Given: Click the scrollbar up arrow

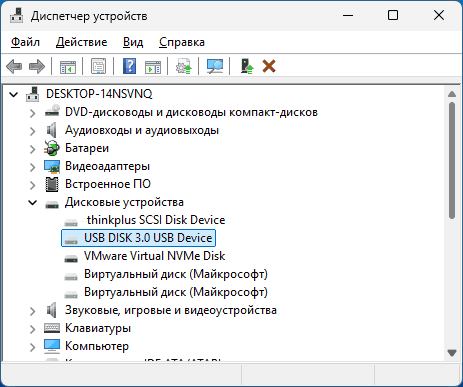Looking at the screenshot, I should (x=452, y=94).
